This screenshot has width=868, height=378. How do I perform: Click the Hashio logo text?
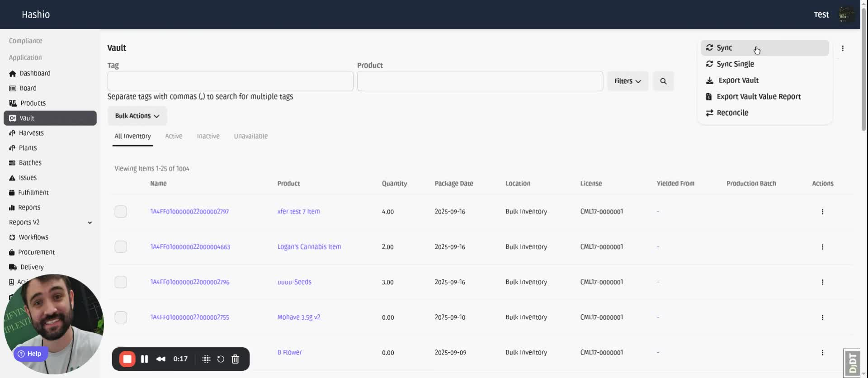[x=36, y=14]
